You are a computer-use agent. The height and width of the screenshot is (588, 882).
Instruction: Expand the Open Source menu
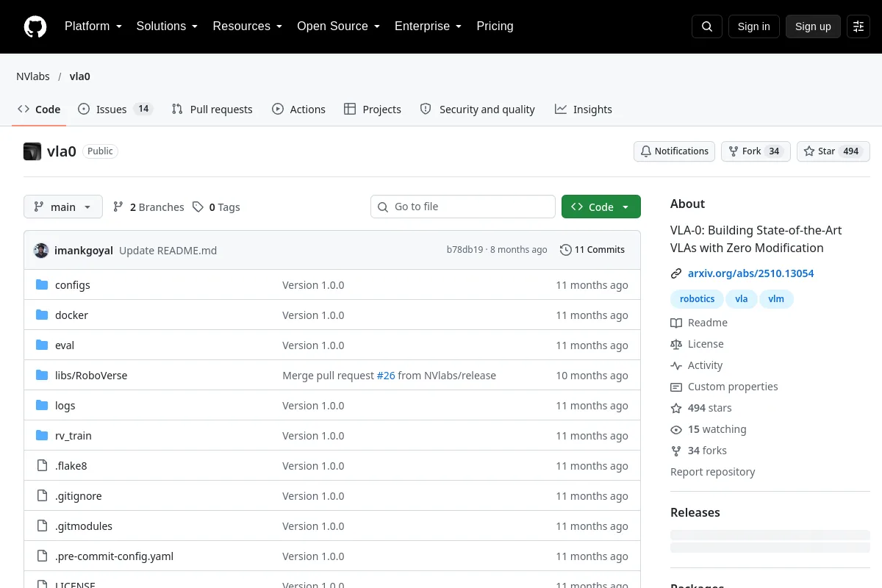[338, 26]
